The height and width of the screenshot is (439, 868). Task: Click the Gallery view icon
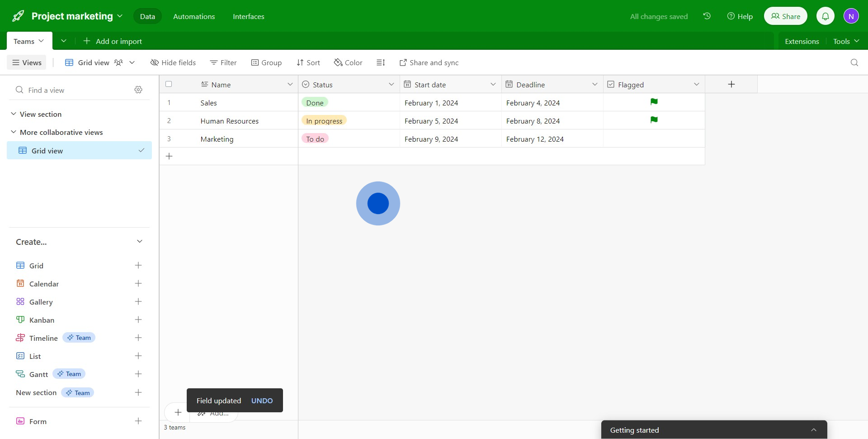pos(20,301)
